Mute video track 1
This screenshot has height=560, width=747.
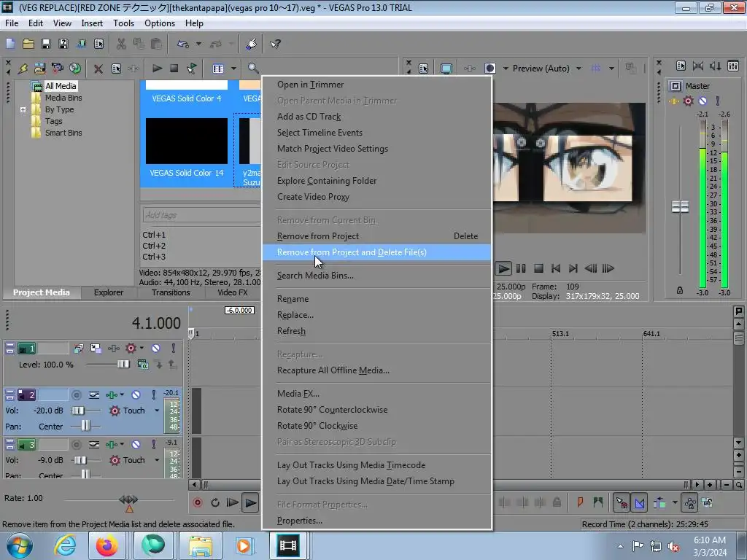click(156, 349)
